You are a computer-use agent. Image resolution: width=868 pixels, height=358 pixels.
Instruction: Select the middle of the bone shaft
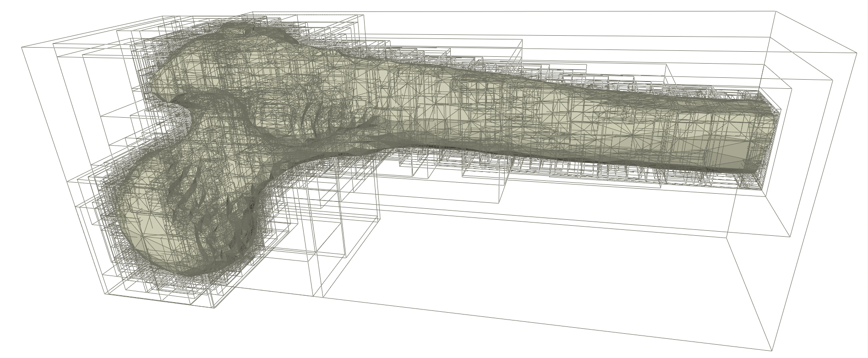click(x=527, y=119)
